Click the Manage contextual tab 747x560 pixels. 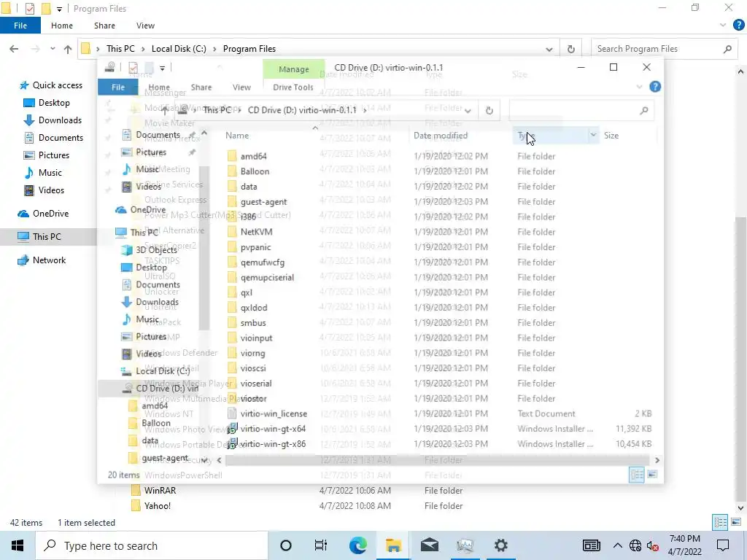(293, 69)
